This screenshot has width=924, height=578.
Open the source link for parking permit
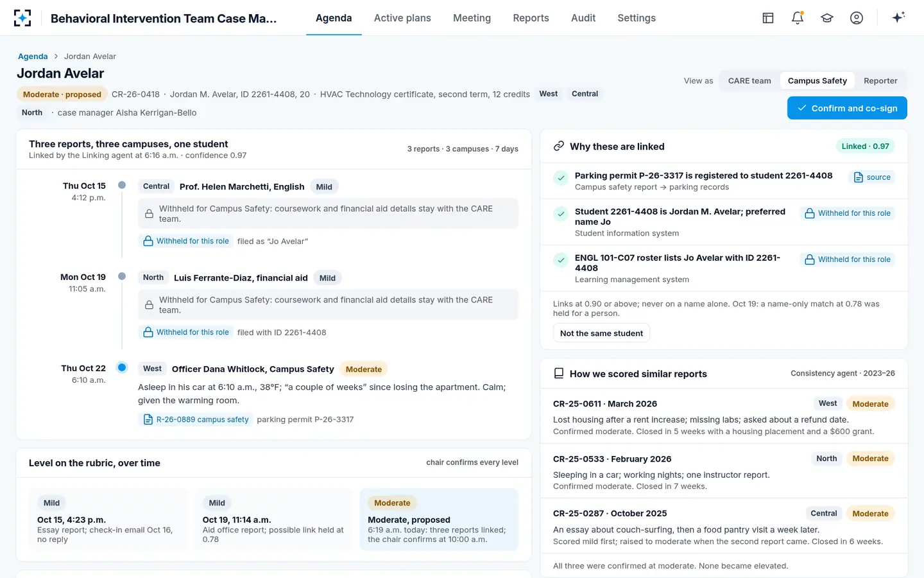coord(872,177)
